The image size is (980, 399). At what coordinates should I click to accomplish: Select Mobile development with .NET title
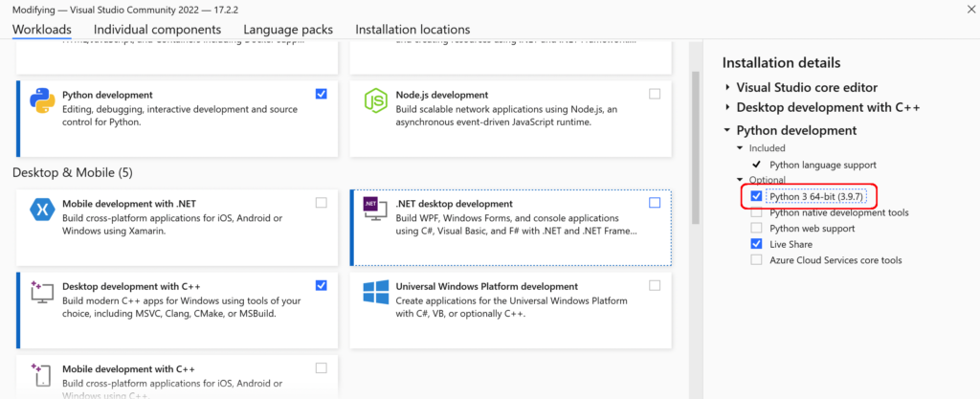point(130,204)
